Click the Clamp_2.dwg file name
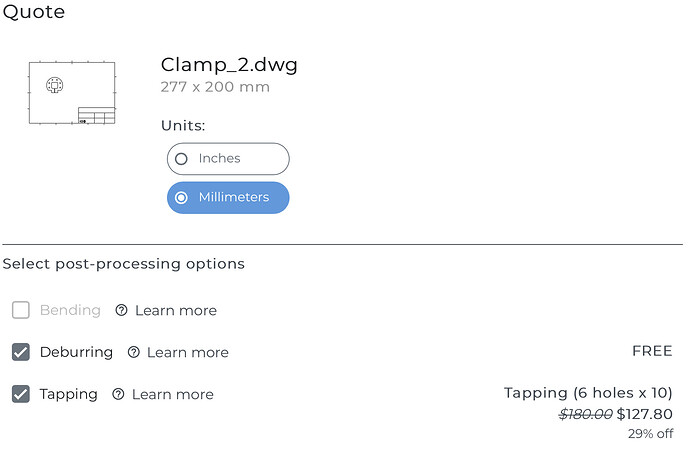690x459 pixels. coord(229,65)
